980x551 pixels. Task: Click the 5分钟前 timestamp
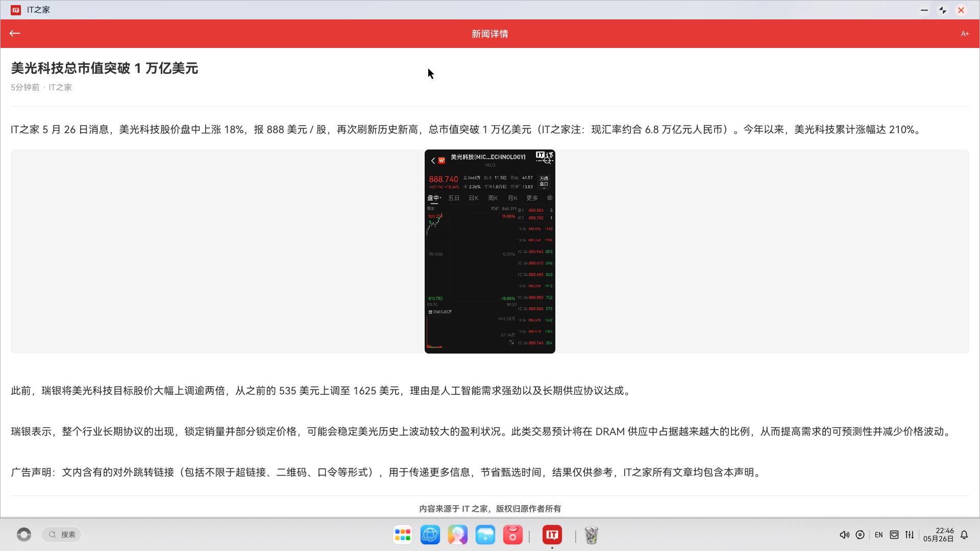pyautogui.click(x=25, y=87)
